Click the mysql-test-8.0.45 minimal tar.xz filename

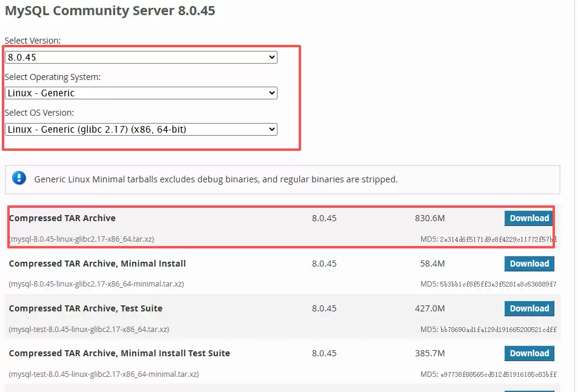pos(104,374)
